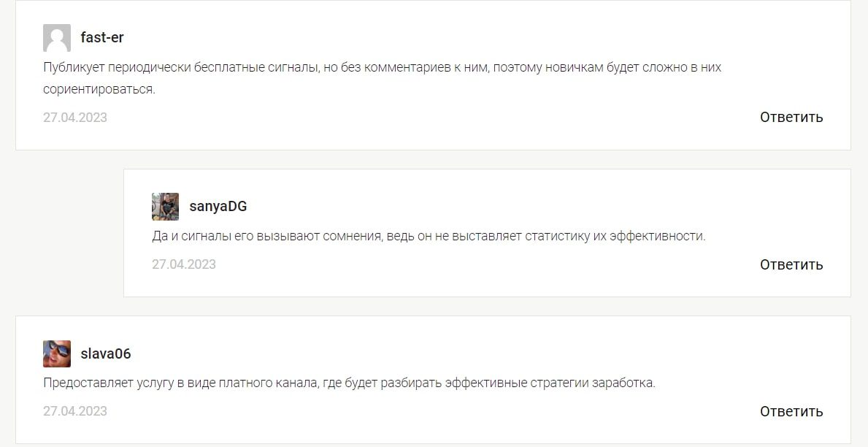Select the sanyaDG username
Image resolution: width=868 pixels, height=447 pixels.
tap(218, 207)
